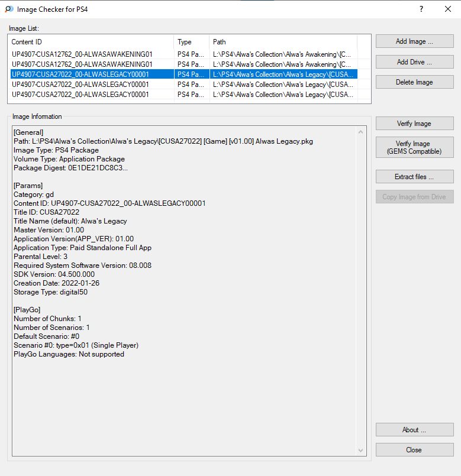Click 'PlayGo Languages: Not supported' line
This screenshot has width=461, height=476.
(69, 354)
